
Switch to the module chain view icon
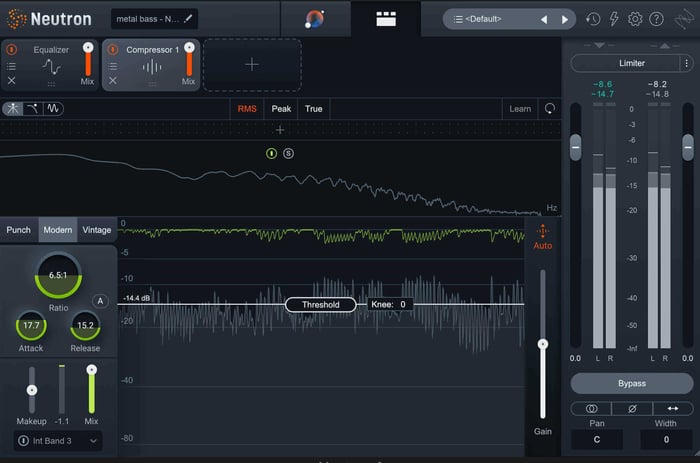(386, 19)
